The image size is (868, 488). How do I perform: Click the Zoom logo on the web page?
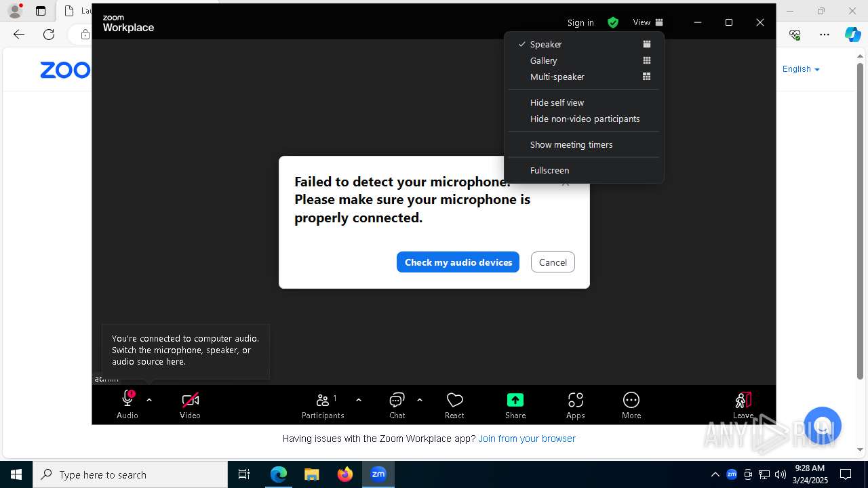click(65, 70)
